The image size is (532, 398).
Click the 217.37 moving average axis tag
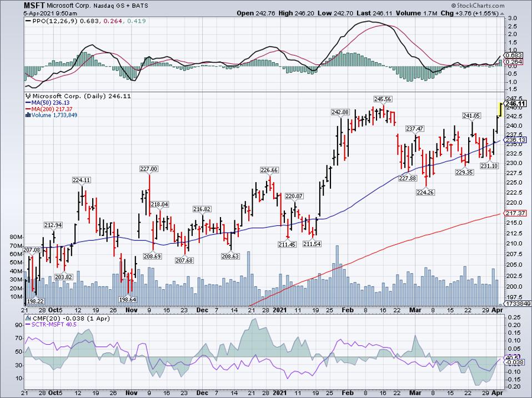515,213
